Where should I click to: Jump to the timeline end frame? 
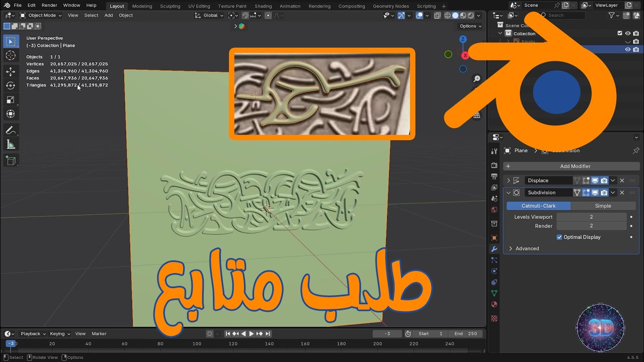[x=268, y=333]
